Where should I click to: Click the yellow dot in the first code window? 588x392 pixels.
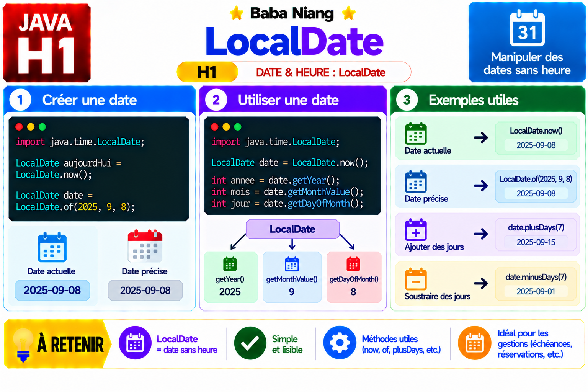point(31,127)
